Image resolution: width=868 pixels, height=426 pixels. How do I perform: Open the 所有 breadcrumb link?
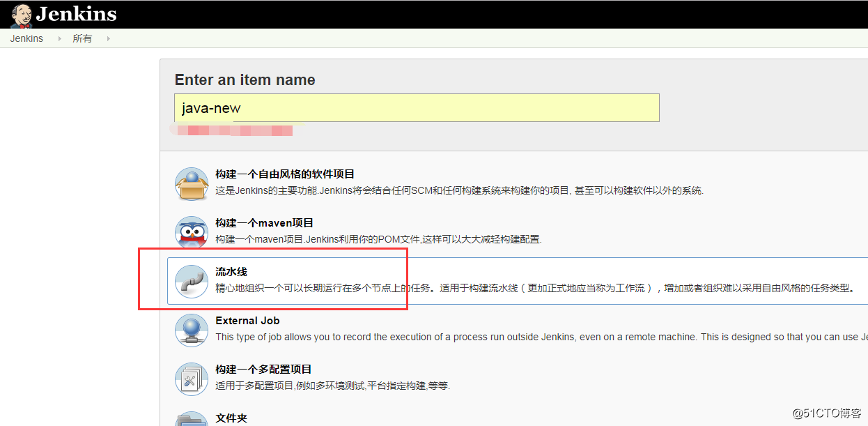[x=82, y=38]
